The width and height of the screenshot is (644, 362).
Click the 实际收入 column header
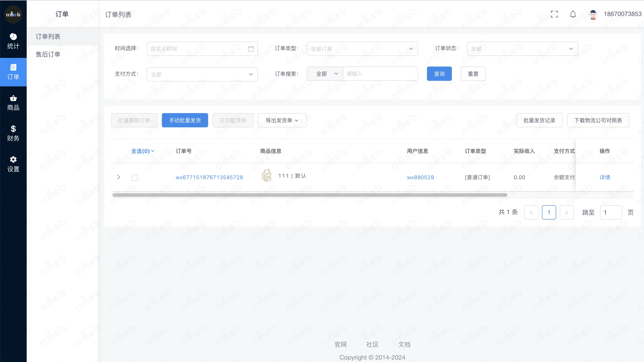point(524,151)
